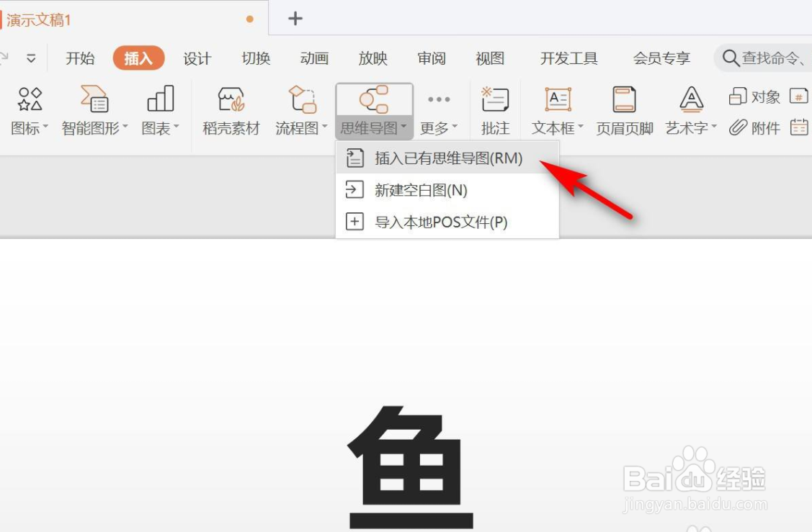Insert a comment with 批注 icon
Screen dimensions: 812x532
pyautogui.click(x=495, y=99)
